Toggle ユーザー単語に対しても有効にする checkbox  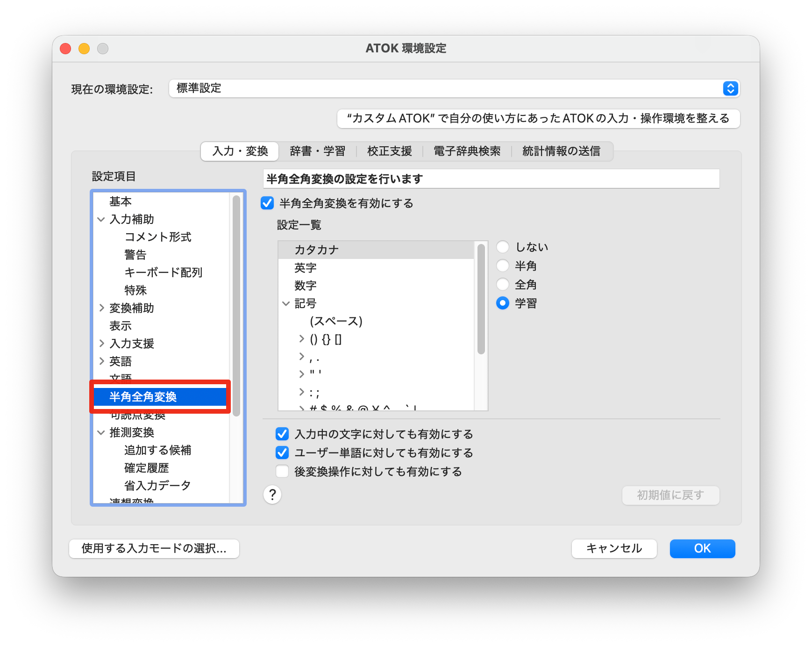[x=282, y=452]
